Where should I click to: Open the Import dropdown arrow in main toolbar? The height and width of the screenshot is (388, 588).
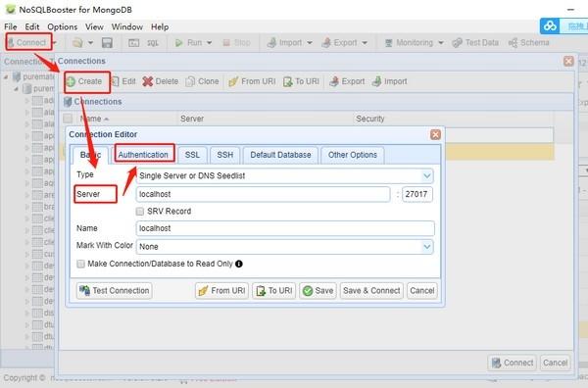click(310, 43)
